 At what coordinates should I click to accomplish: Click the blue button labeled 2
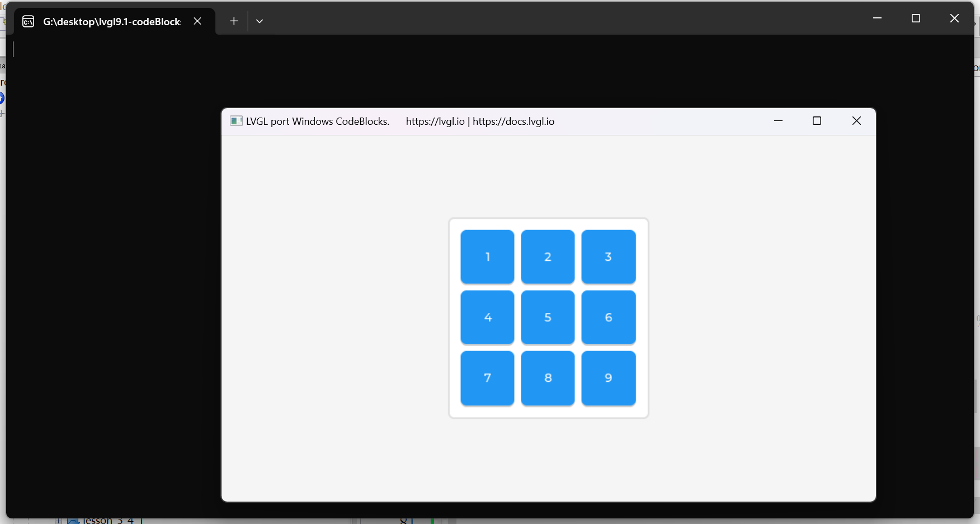548,257
